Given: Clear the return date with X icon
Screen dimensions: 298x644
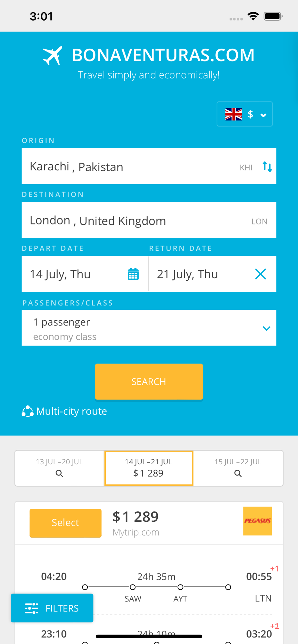Looking at the screenshot, I should [261, 274].
